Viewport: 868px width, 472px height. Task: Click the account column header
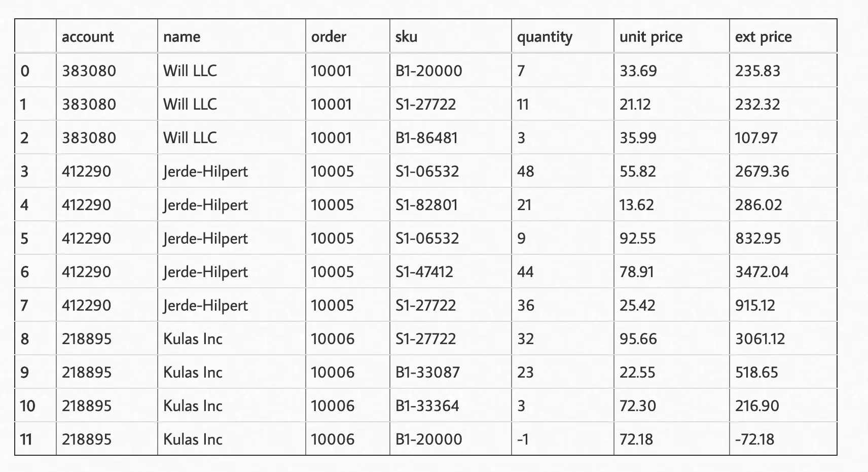88,37
